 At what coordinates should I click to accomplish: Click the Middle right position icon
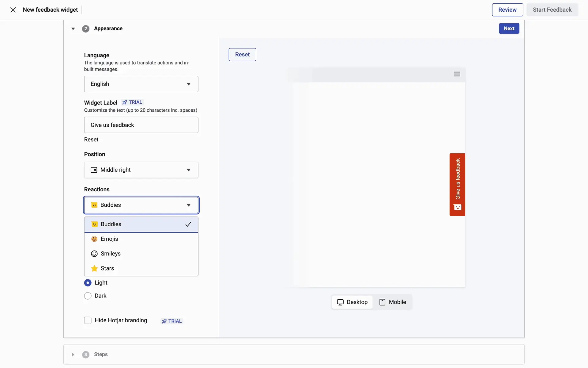coord(94,170)
